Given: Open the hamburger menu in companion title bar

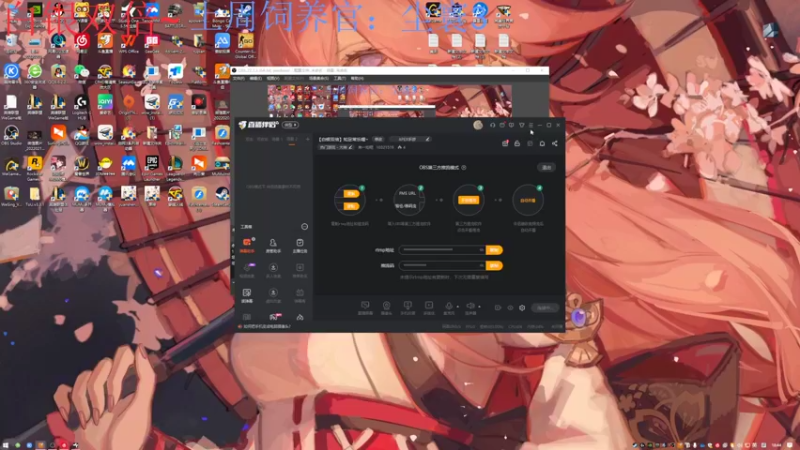Looking at the screenshot, I should tap(531, 125).
